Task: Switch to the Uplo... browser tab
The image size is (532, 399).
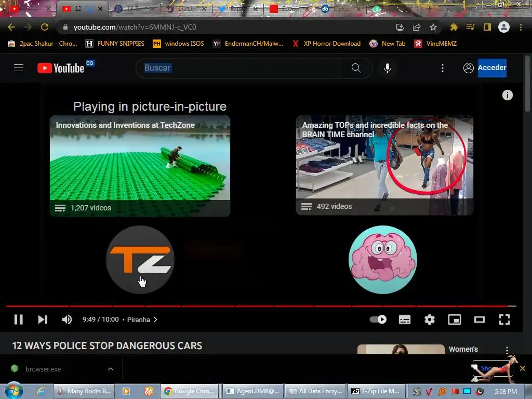Action: pyautogui.click(x=341, y=9)
